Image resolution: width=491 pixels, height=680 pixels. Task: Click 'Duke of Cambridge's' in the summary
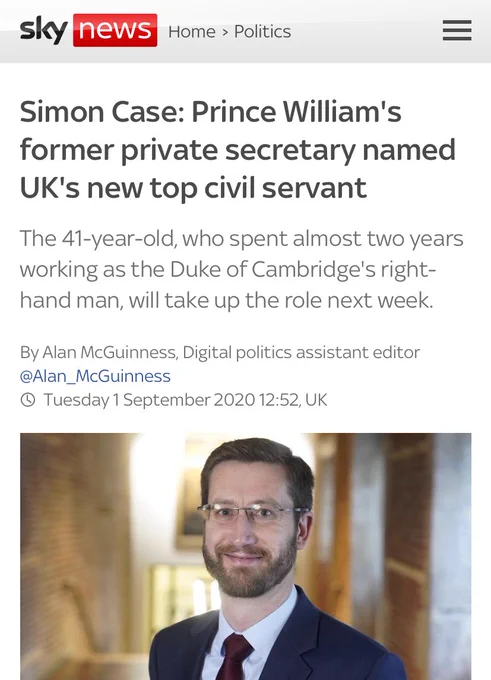[273, 270]
